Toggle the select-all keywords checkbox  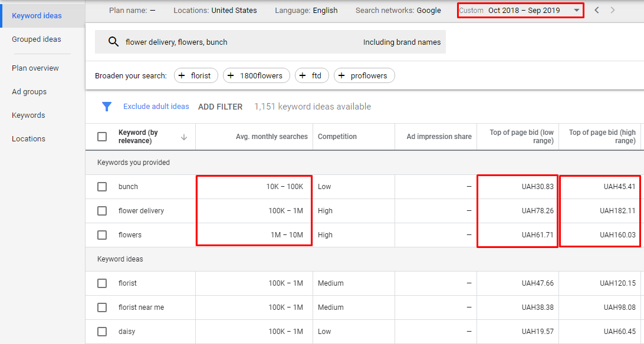pos(102,137)
